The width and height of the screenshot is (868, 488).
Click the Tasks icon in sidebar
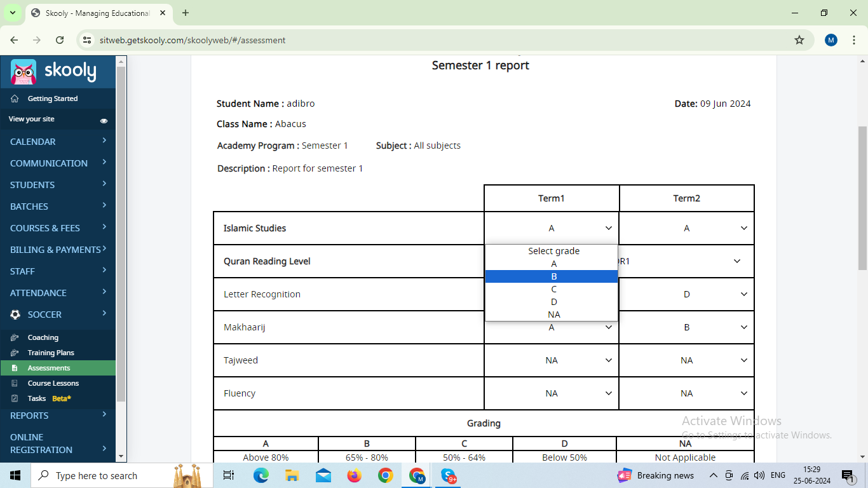[x=15, y=398]
